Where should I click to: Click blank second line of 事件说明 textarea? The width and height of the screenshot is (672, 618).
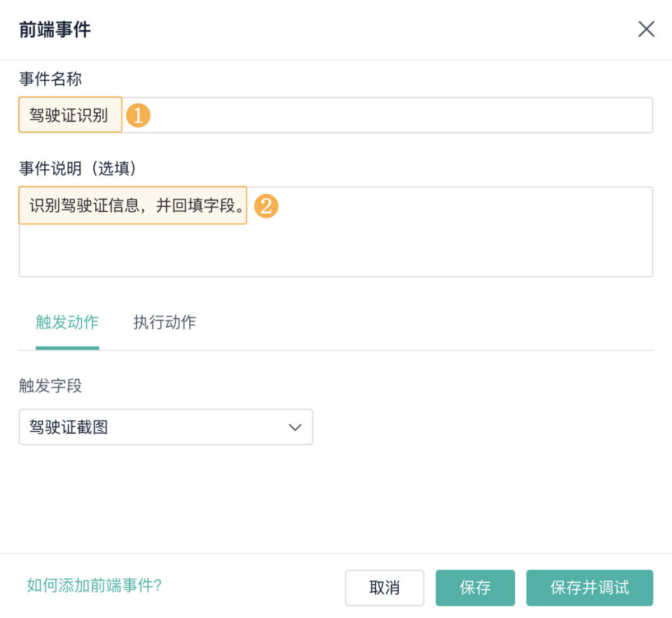point(336,252)
